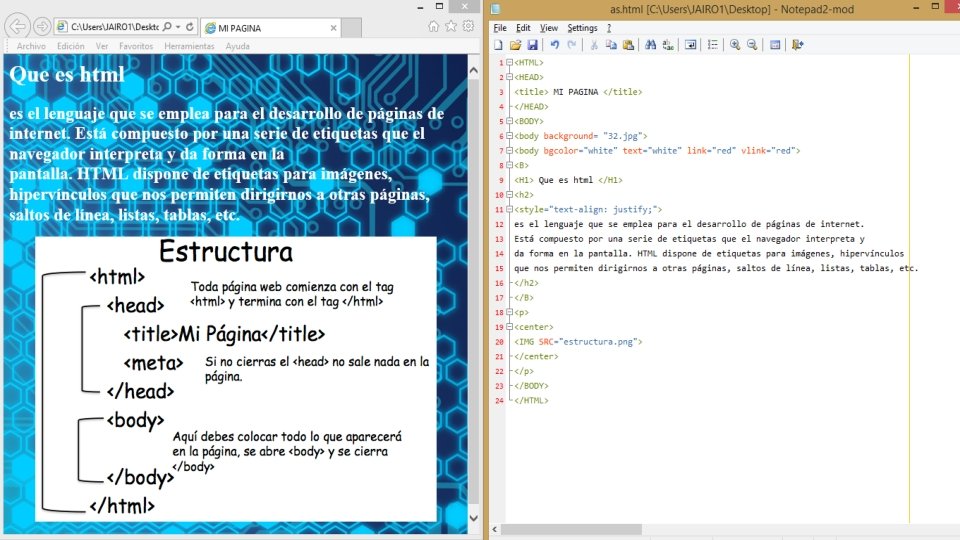Collapse the style fold on line 11

coord(509,209)
